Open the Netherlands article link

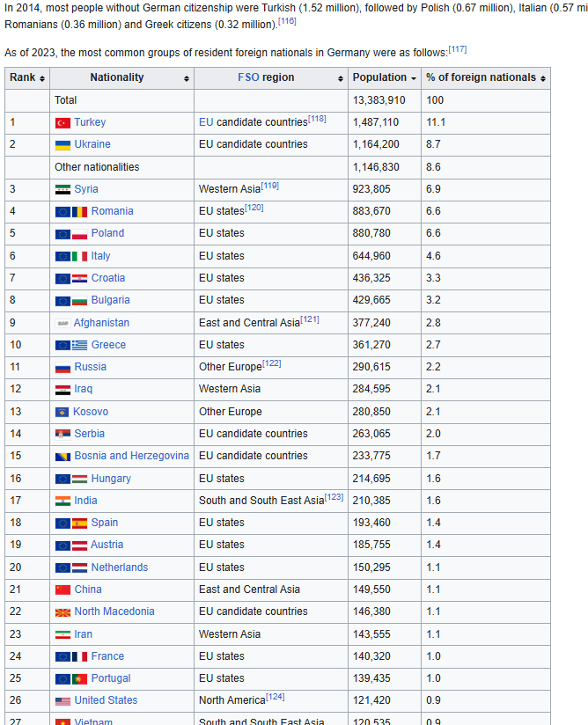click(120, 568)
